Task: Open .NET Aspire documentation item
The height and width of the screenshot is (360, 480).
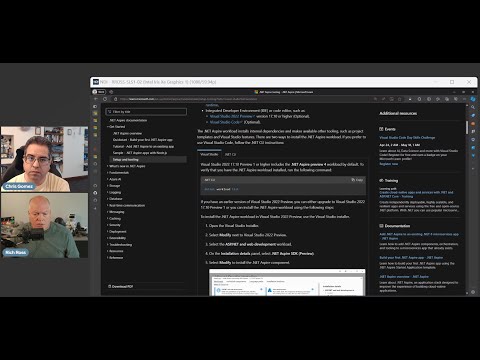Action: click(128, 120)
